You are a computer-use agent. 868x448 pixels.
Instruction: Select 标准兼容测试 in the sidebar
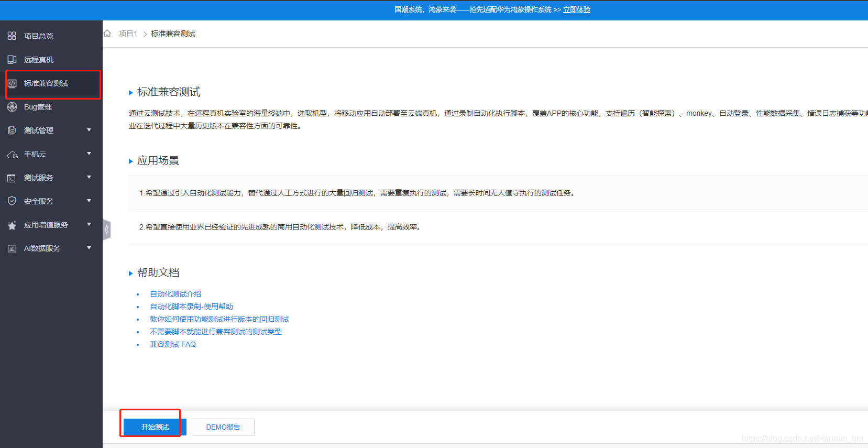coord(51,83)
